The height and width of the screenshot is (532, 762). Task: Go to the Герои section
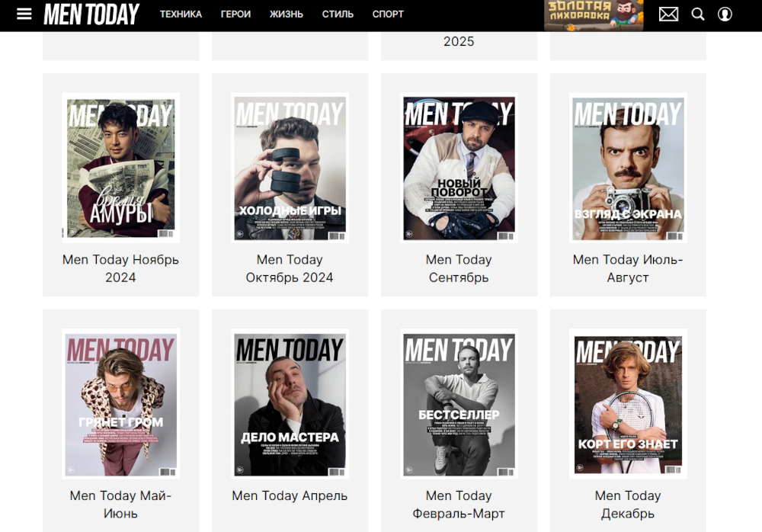point(235,14)
